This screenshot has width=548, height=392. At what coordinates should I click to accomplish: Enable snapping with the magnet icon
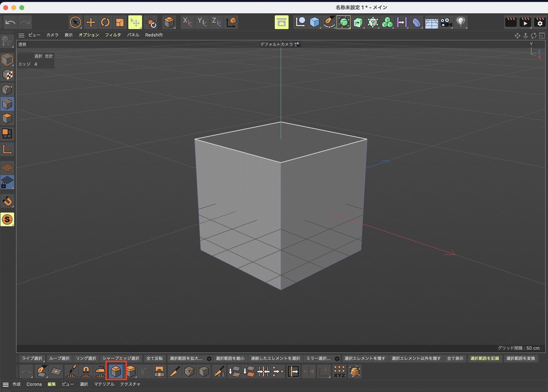tap(7, 201)
